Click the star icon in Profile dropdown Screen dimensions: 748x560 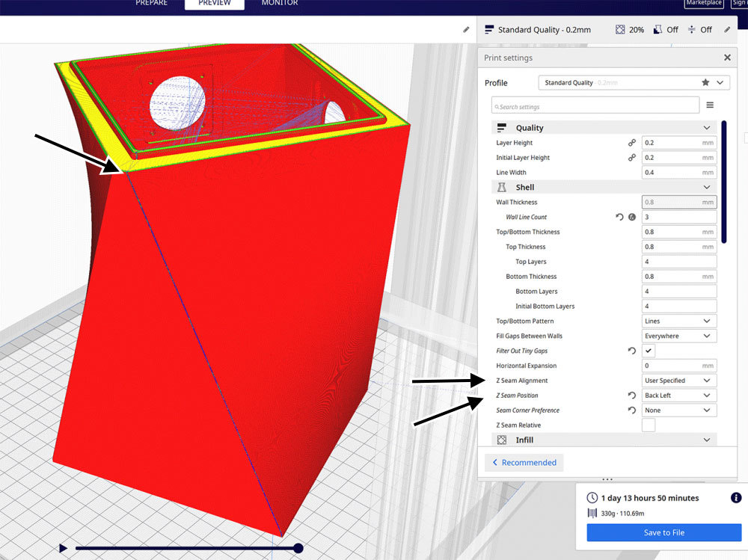(705, 82)
